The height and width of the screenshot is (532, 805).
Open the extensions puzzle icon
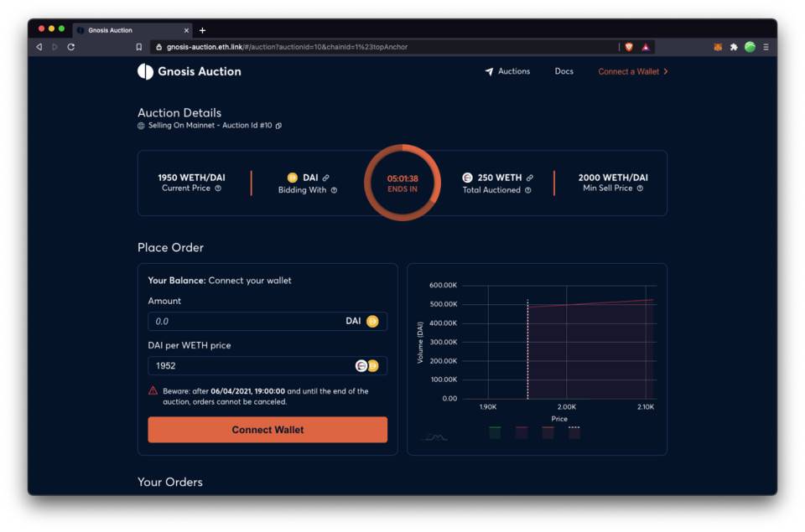click(734, 47)
